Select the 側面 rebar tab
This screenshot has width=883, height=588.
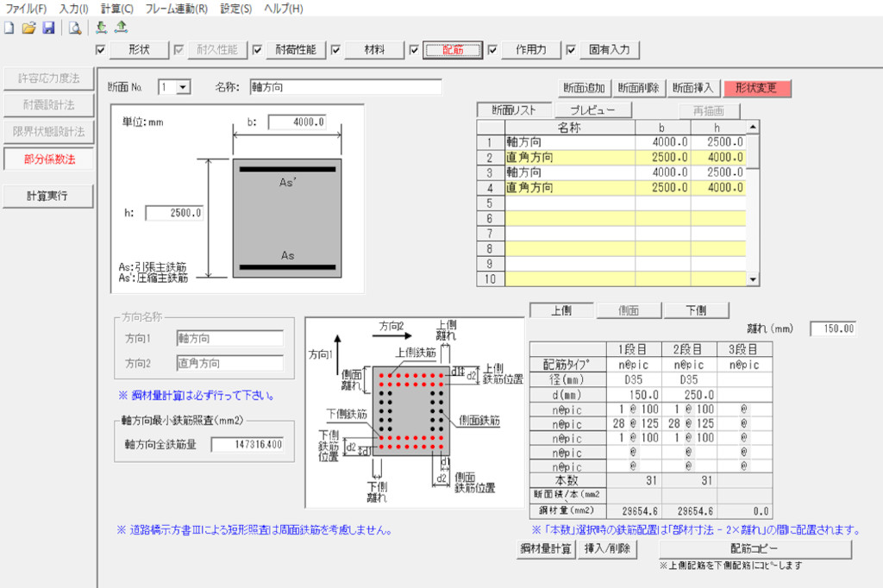629,310
